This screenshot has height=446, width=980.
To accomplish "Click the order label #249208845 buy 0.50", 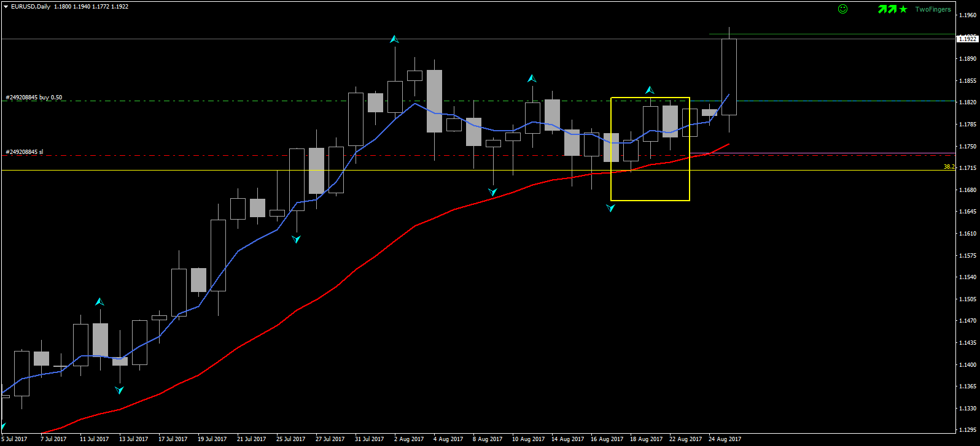I will point(34,98).
